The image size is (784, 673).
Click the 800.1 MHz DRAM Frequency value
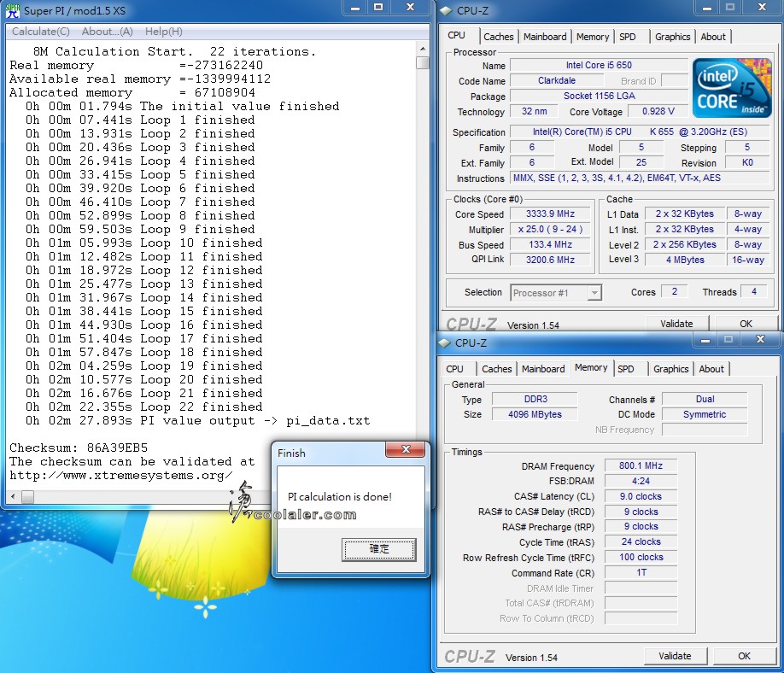pos(641,466)
